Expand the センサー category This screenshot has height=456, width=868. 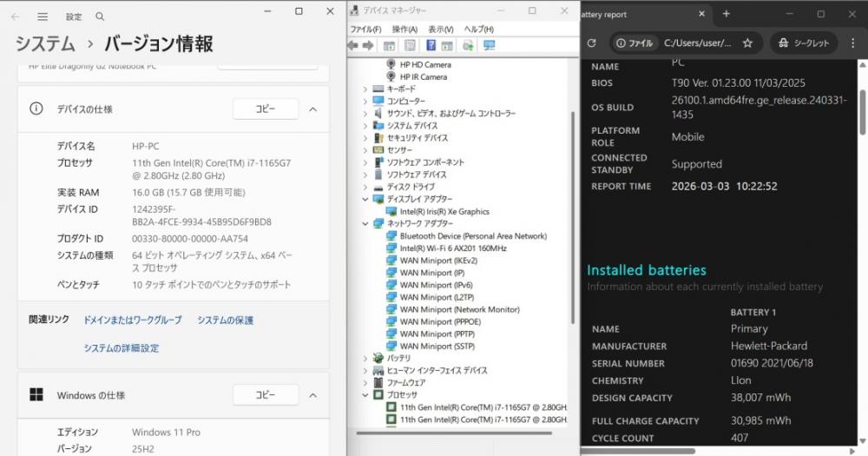(365, 149)
